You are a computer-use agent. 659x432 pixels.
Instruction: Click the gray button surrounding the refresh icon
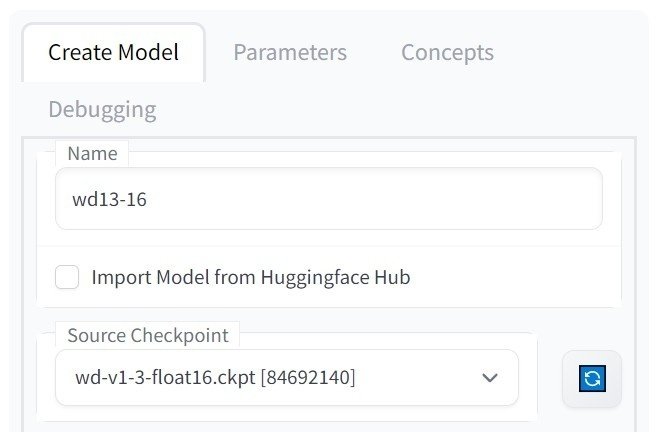tap(592, 378)
